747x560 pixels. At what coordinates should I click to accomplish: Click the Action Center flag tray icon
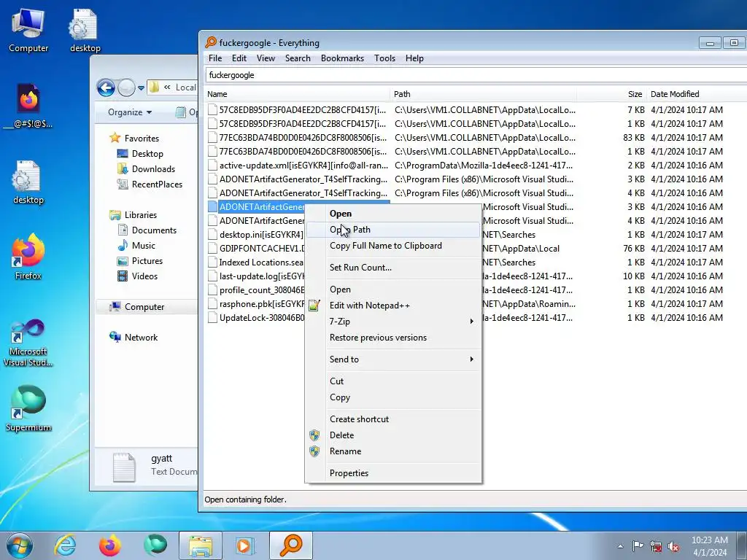coord(638,546)
